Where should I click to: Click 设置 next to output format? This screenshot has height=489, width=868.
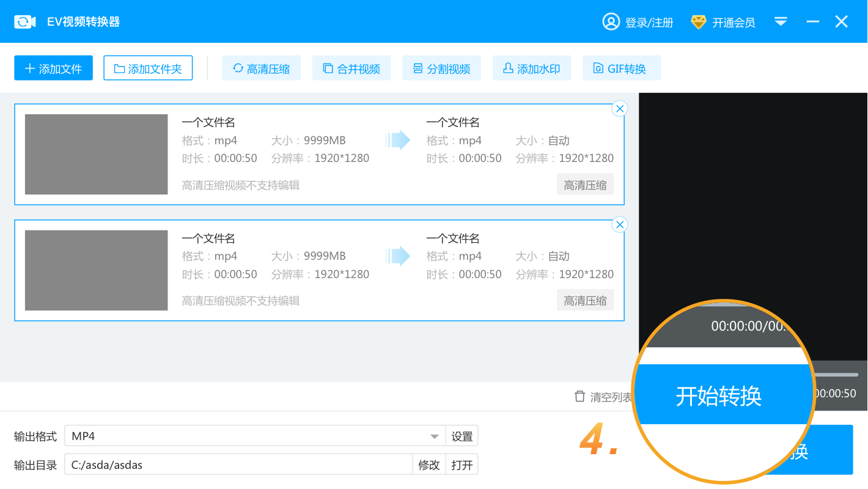(462, 436)
